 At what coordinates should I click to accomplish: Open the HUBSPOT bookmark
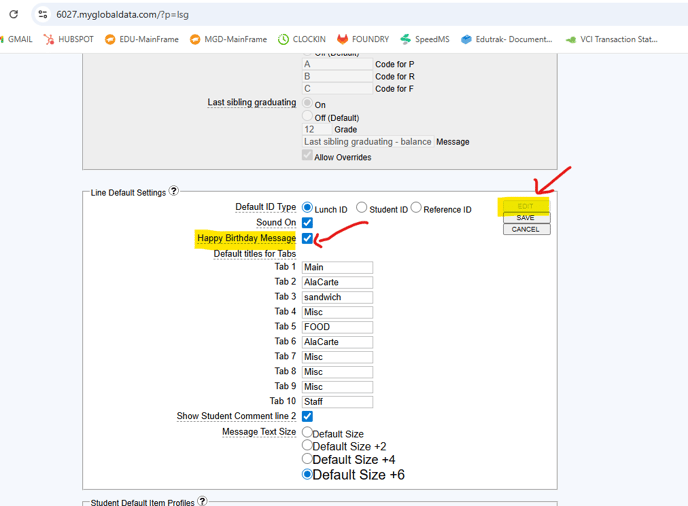[68, 39]
